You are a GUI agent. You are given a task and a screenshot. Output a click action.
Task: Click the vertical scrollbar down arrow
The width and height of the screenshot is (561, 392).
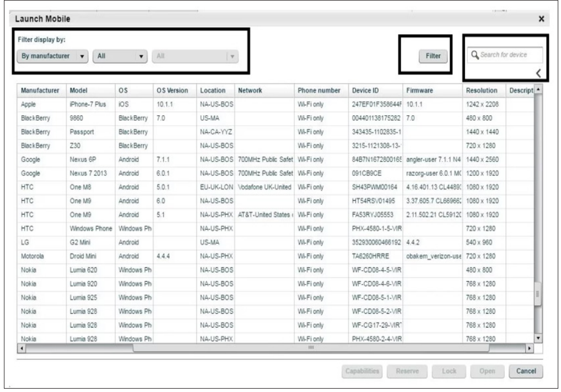(x=538, y=339)
